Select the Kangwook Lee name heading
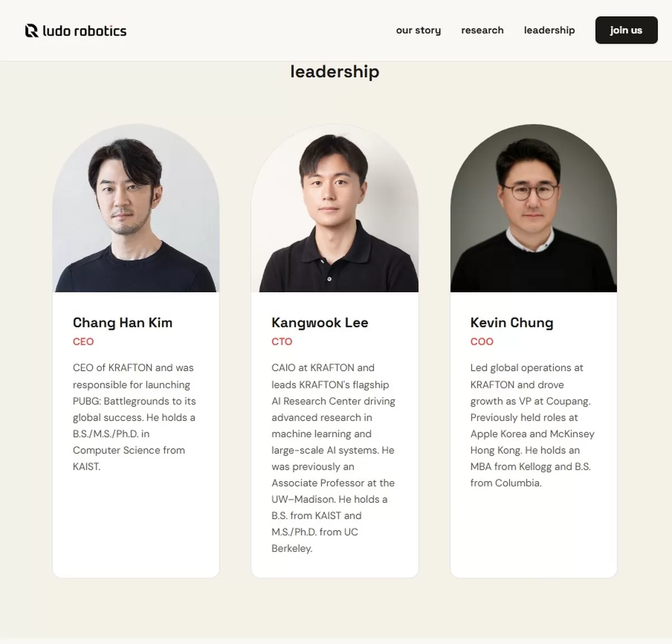Screen dimensions: 672x644 pyautogui.click(x=320, y=323)
